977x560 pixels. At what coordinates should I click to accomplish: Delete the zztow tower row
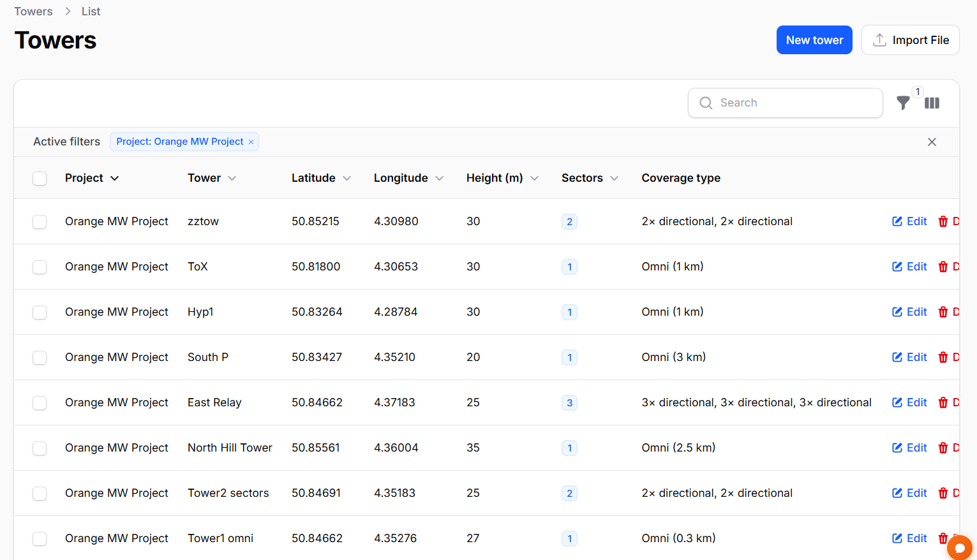coord(948,221)
